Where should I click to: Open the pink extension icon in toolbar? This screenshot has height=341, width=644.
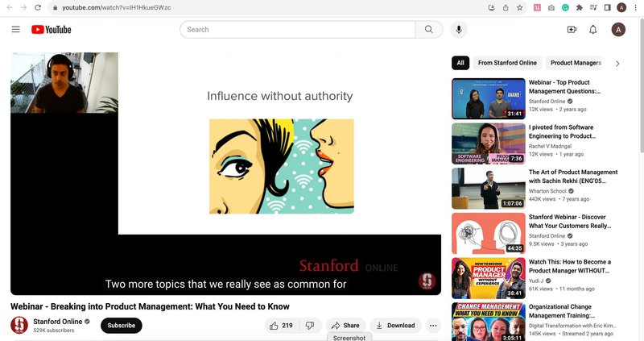coord(537,7)
